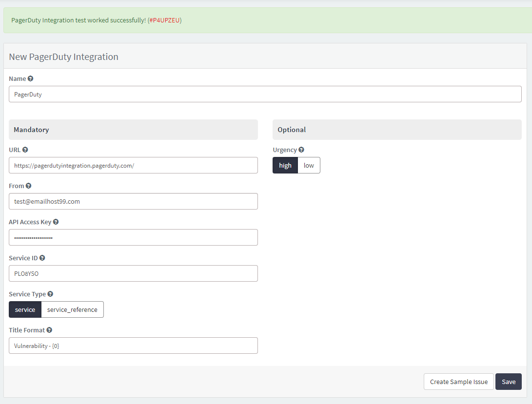Click the API Access Key password field
This screenshot has width=532, height=404.
[133, 237]
